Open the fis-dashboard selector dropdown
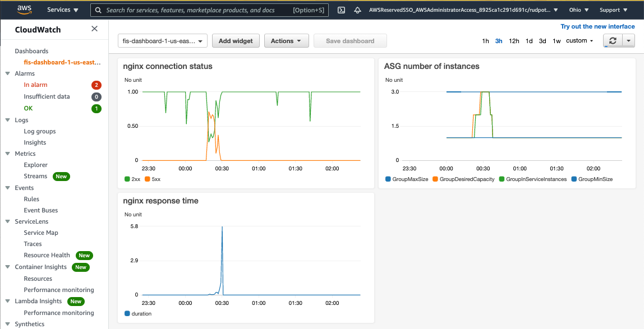644x329 pixels. pyautogui.click(x=163, y=41)
